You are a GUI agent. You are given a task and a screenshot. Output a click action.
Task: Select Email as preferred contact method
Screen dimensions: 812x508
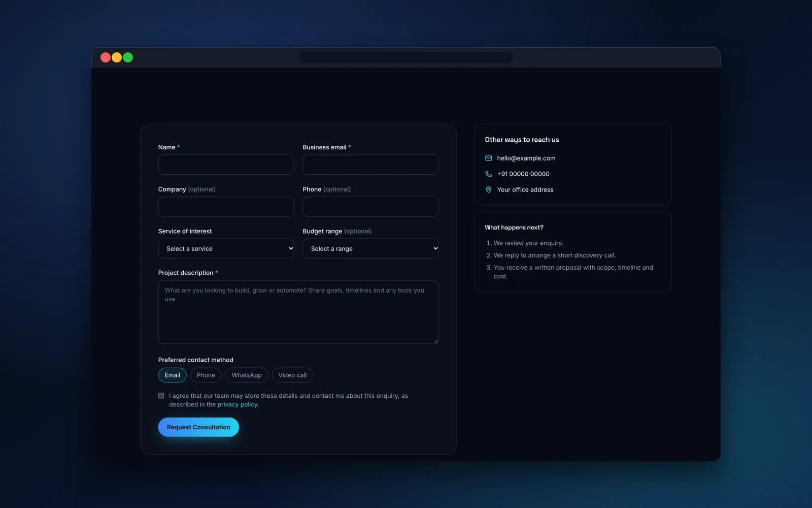pyautogui.click(x=173, y=375)
